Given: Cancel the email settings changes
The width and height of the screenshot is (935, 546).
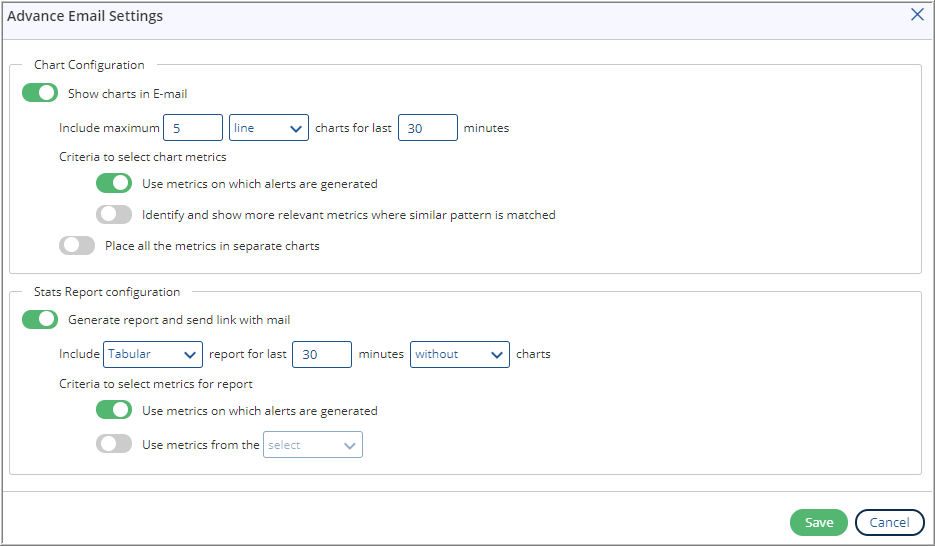Looking at the screenshot, I should pos(890,523).
